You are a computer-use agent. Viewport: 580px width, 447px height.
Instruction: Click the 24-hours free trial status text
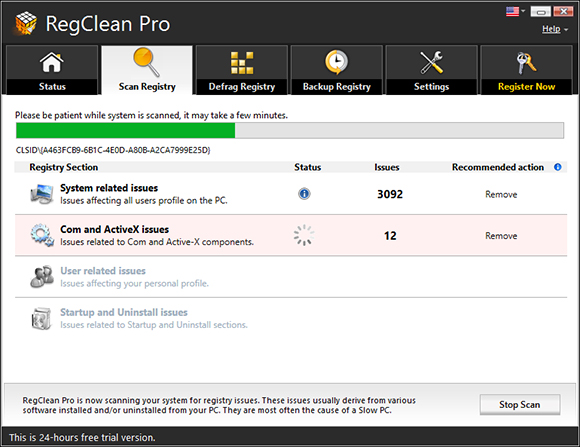[x=82, y=438]
